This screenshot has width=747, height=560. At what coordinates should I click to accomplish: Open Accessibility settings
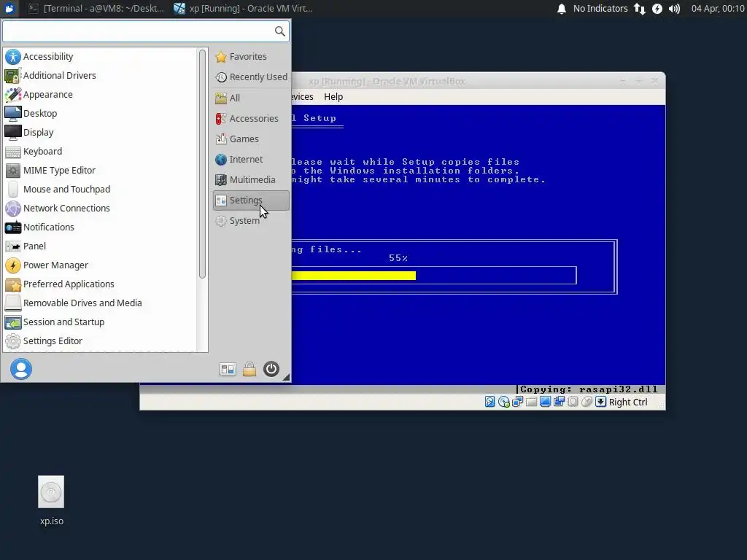coord(100,56)
